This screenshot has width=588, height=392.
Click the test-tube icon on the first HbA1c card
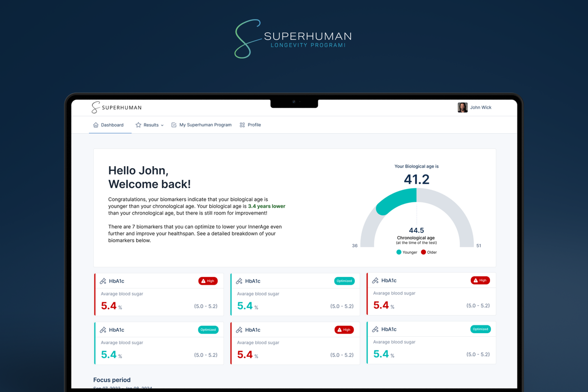click(103, 281)
